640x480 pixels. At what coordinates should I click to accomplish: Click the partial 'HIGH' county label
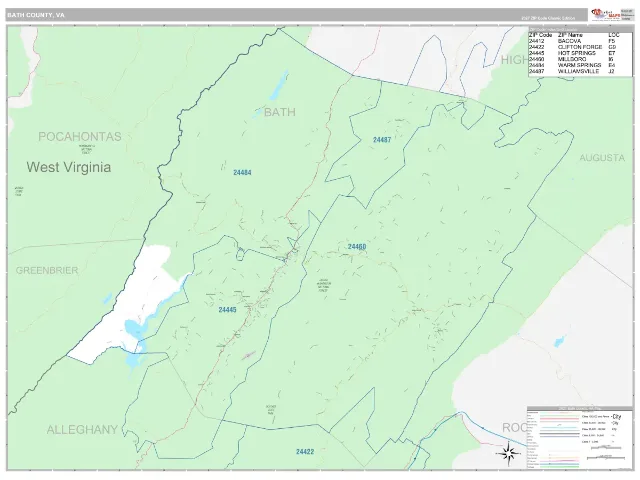tap(515, 60)
